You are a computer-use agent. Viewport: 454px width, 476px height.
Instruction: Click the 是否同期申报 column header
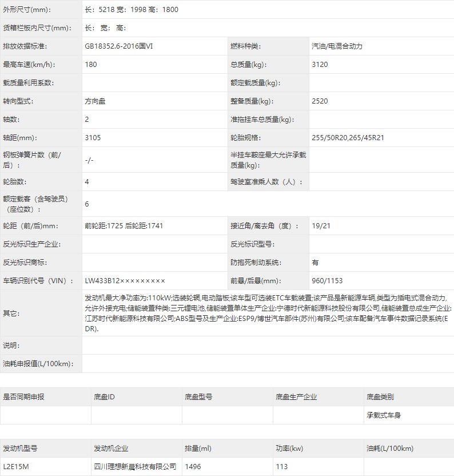point(24,396)
